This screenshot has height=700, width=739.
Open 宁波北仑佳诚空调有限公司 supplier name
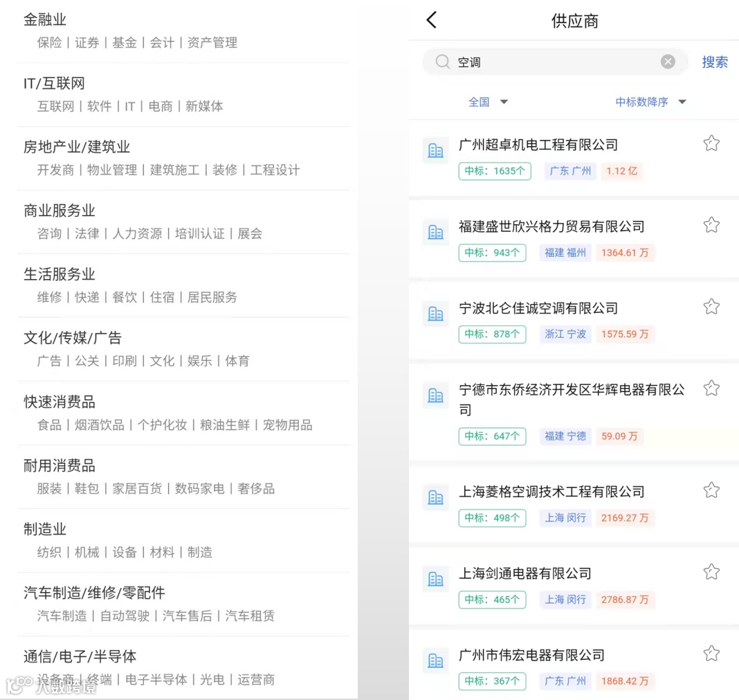pos(538,308)
